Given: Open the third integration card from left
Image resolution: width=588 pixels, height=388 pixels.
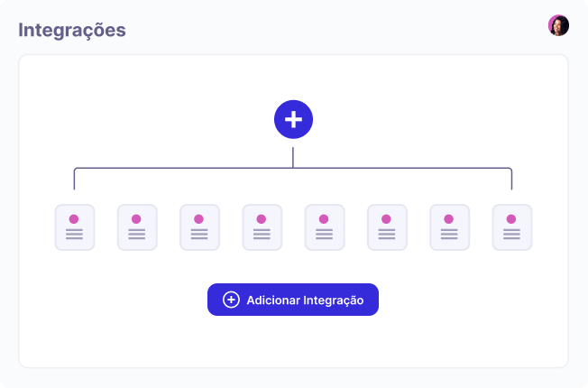Looking at the screenshot, I should click(x=199, y=227).
